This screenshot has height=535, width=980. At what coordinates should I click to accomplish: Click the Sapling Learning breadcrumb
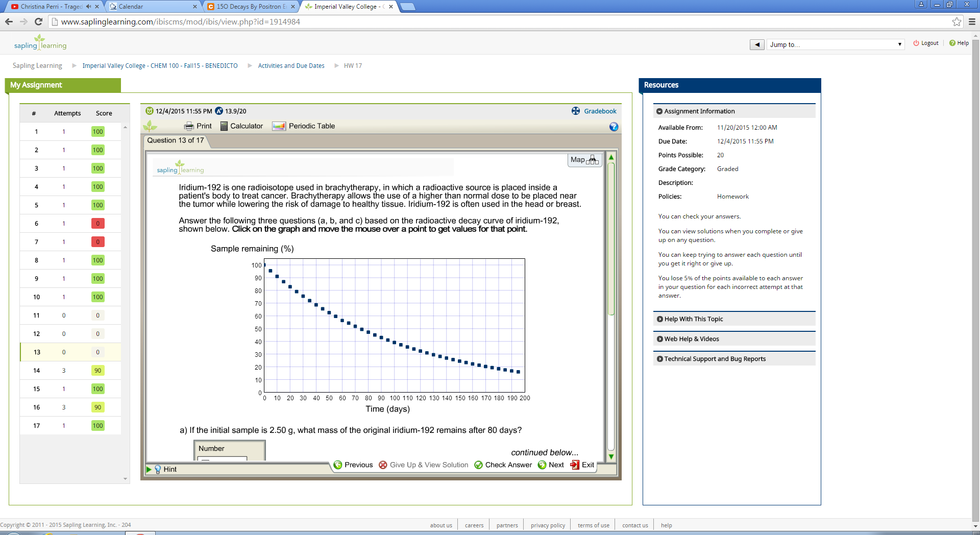(x=37, y=66)
